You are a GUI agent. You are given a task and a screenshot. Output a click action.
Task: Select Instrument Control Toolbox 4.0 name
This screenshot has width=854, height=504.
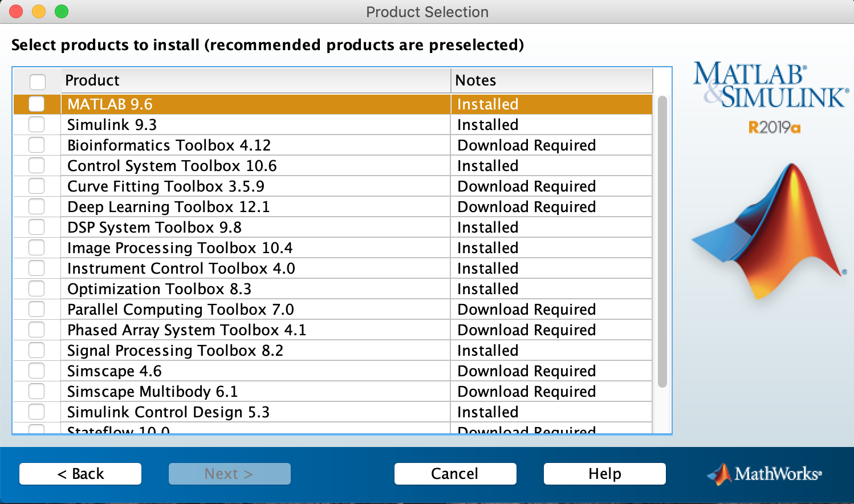click(181, 269)
